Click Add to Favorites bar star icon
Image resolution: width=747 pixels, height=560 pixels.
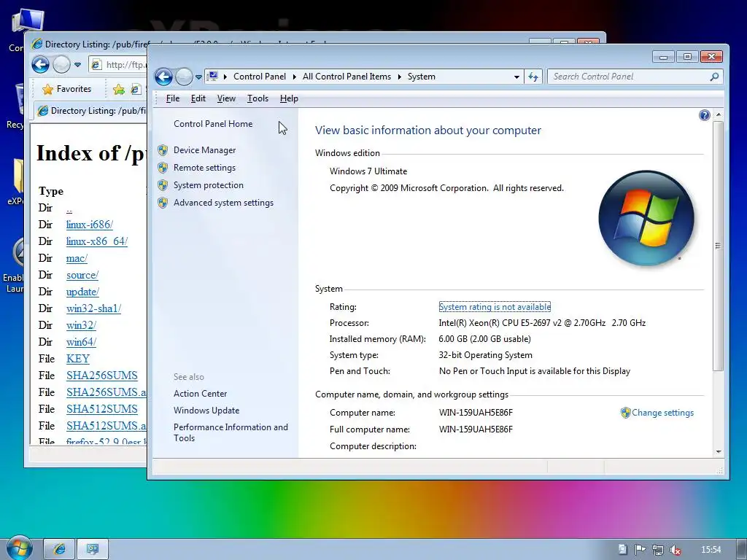pos(119,89)
